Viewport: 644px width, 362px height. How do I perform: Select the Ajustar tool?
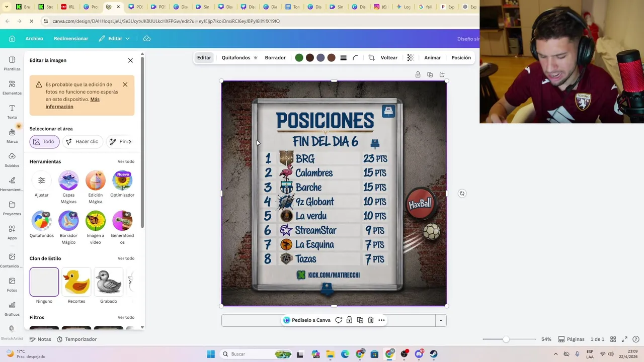[x=42, y=185]
